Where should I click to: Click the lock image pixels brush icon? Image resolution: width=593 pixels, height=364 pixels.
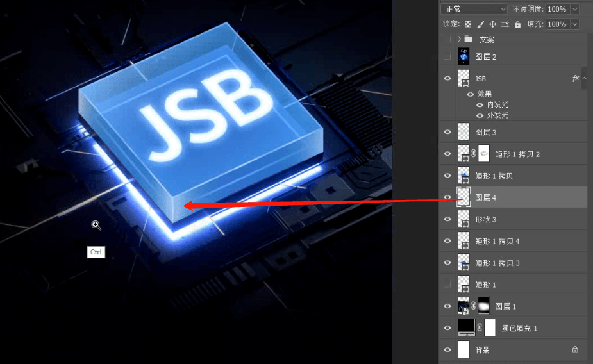tap(480, 24)
